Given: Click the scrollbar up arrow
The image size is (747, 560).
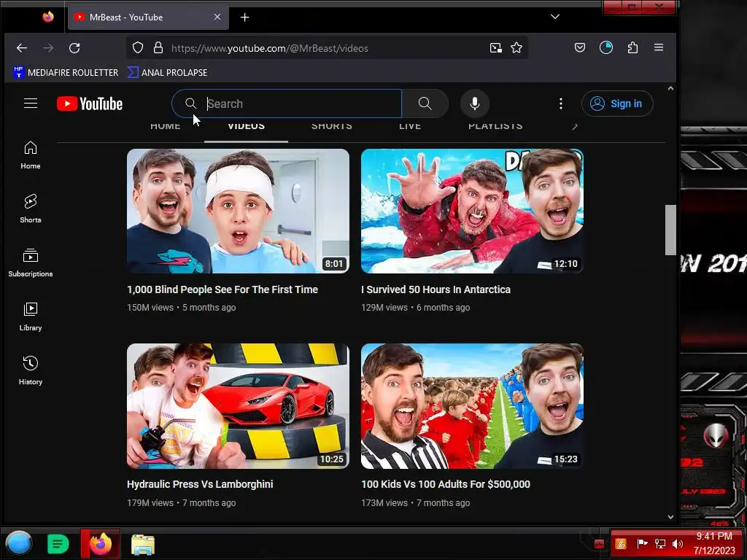Looking at the screenshot, I should 670,88.
